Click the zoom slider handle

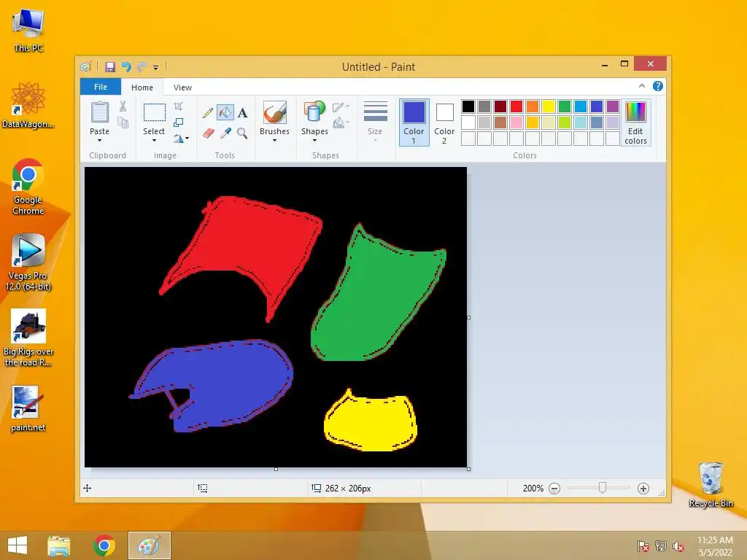pyautogui.click(x=603, y=488)
